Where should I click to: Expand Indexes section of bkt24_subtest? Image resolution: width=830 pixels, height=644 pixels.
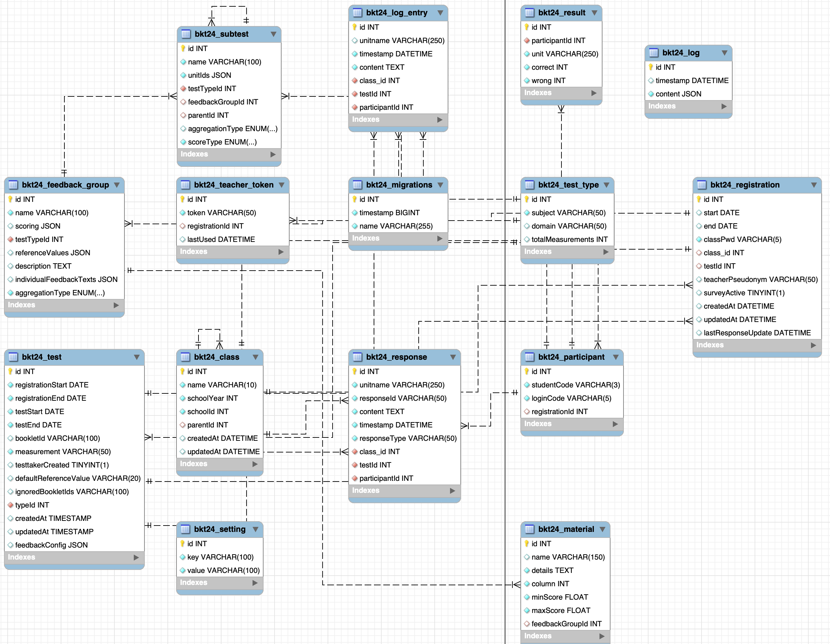tap(273, 154)
